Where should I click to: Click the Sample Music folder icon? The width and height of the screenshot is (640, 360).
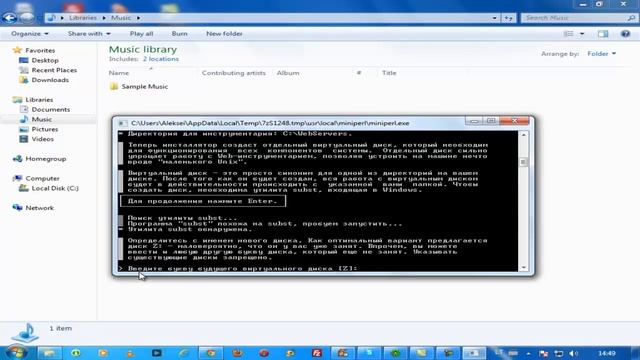click(x=114, y=87)
